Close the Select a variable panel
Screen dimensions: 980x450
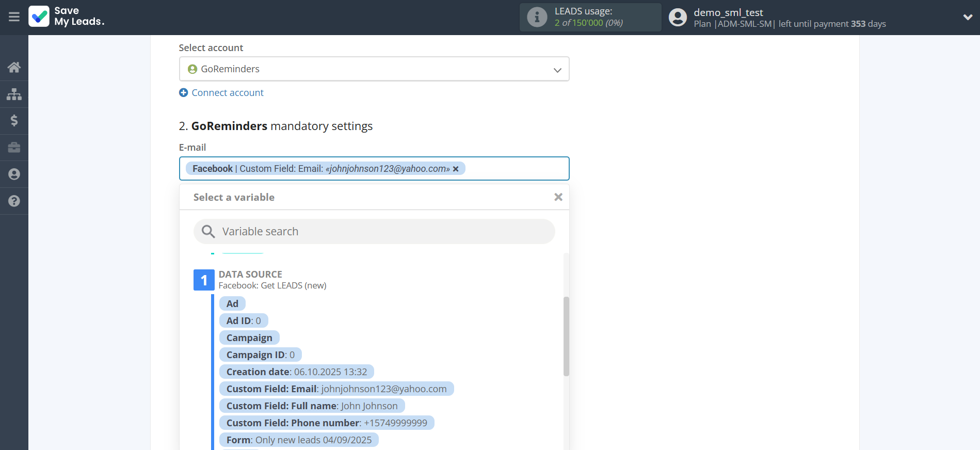click(558, 197)
